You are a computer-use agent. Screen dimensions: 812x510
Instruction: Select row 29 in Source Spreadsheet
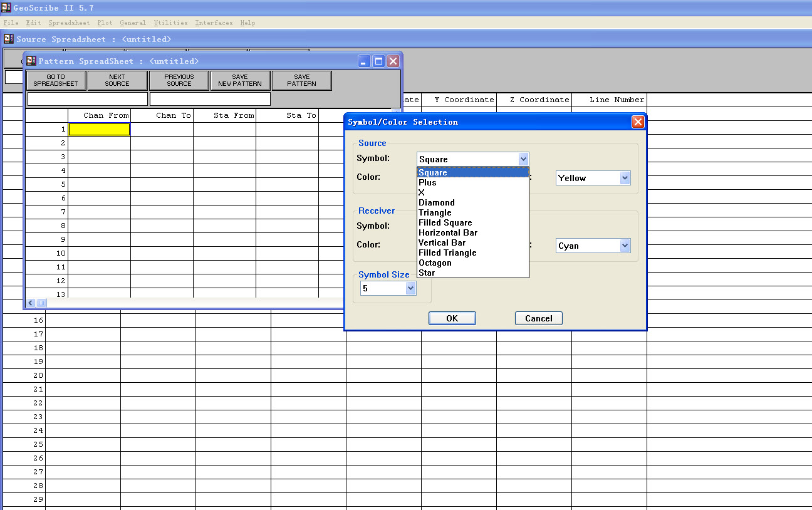[x=24, y=499]
